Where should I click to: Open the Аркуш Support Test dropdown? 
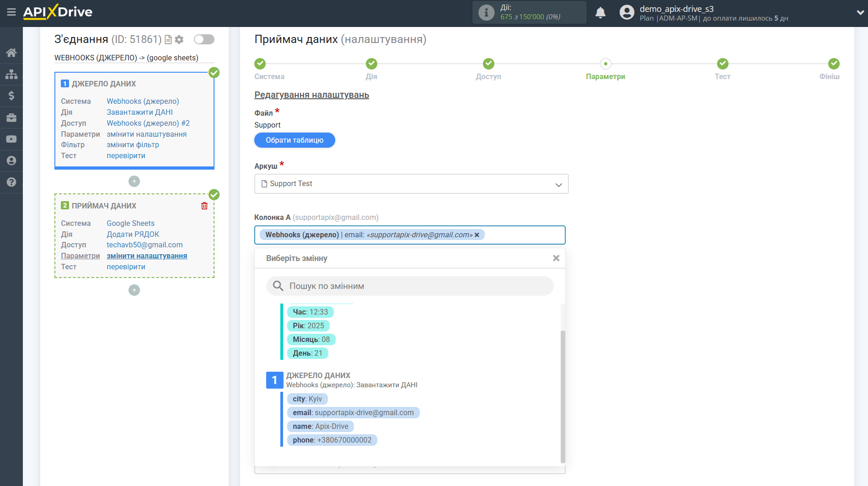411,184
